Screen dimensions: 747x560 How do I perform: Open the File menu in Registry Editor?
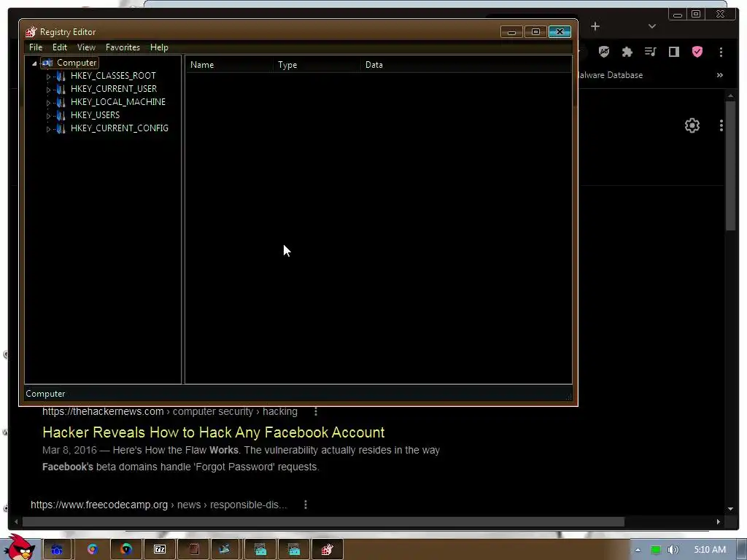(36, 47)
